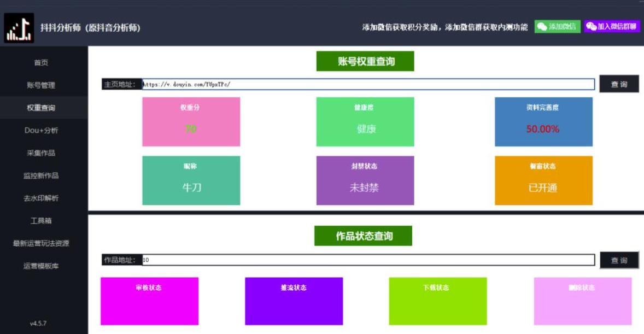Click the 加入微信群聊 purple button

point(612,27)
